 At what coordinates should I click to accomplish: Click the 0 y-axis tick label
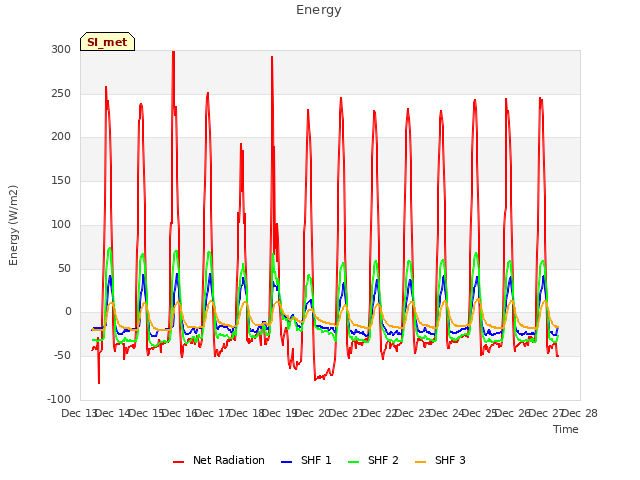[68, 312]
